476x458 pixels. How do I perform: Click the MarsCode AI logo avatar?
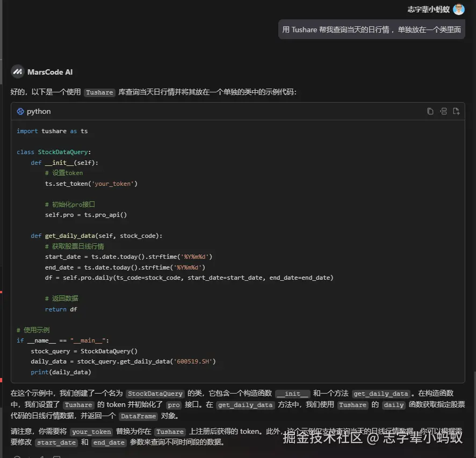pyautogui.click(x=17, y=72)
